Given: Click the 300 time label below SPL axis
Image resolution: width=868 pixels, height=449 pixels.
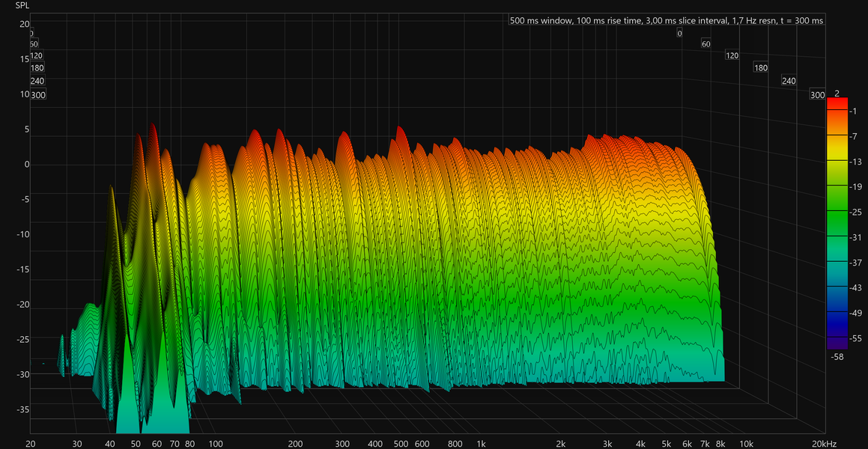Looking at the screenshot, I should (38, 95).
